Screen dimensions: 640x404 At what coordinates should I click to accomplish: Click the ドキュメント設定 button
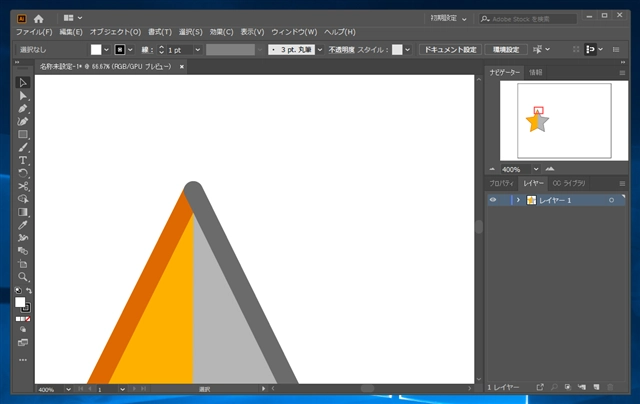450,49
